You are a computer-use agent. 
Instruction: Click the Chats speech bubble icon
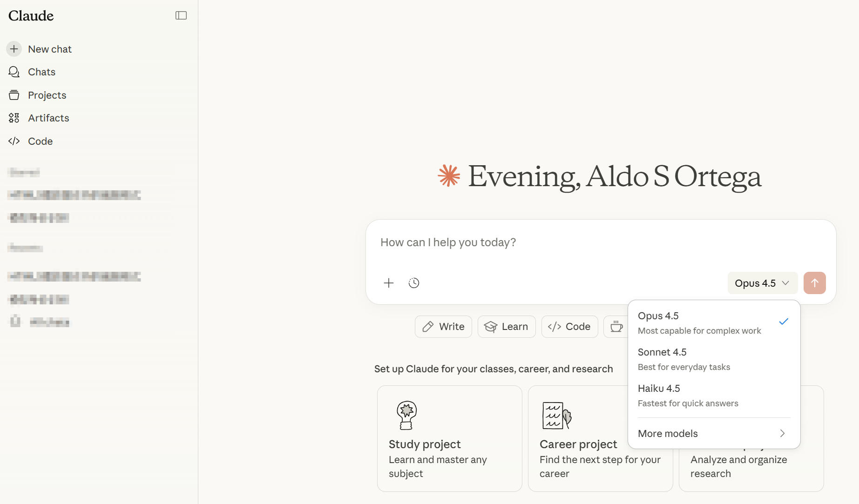pyautogui.click(x=14, y=72)
